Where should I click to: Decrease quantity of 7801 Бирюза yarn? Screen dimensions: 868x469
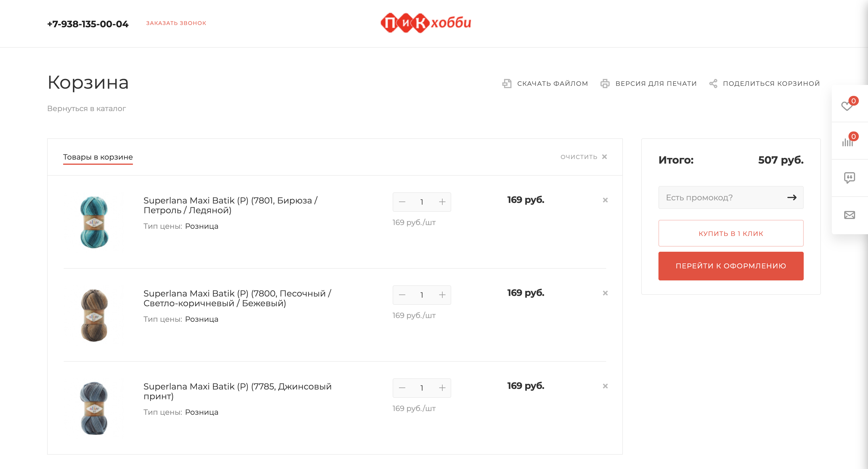[402, 202]
